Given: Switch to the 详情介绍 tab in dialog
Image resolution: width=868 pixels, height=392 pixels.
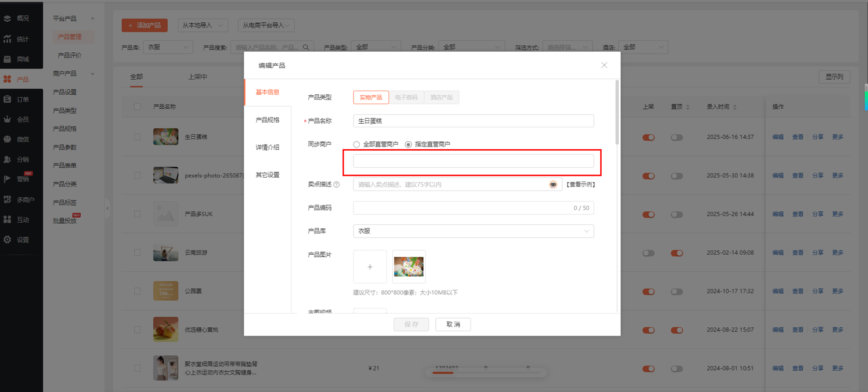Looking at the screenshot, I should 267,148.
